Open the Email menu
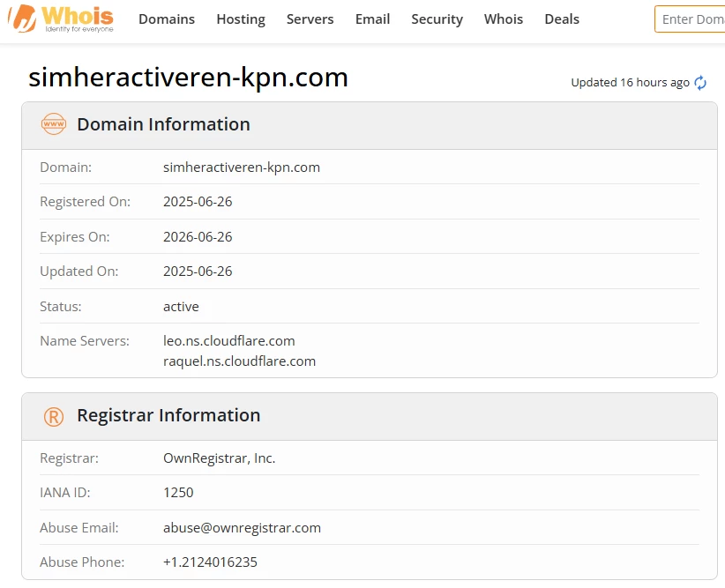The height and width of the screenshot is (588, 725). point(372,19)
